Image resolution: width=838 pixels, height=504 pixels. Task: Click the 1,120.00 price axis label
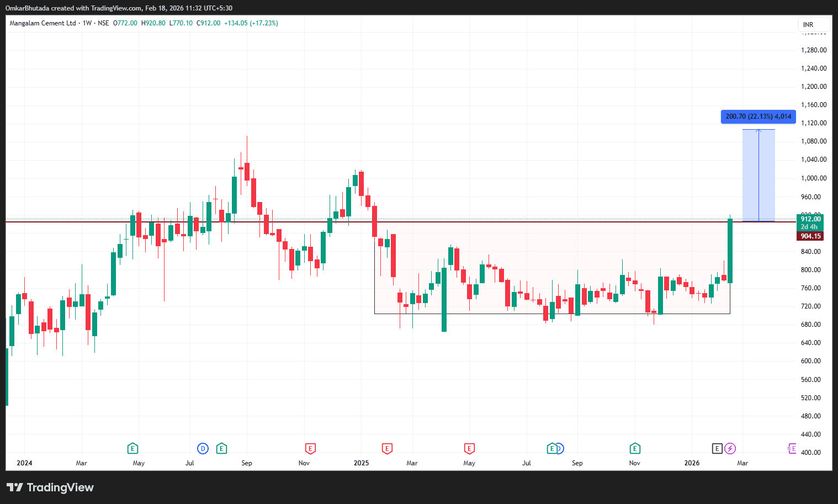pos(814,123)
